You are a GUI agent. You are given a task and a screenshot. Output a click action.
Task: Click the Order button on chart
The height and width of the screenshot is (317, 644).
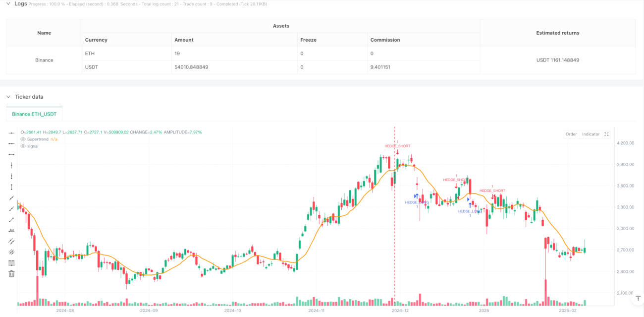(x=571, y=134)
